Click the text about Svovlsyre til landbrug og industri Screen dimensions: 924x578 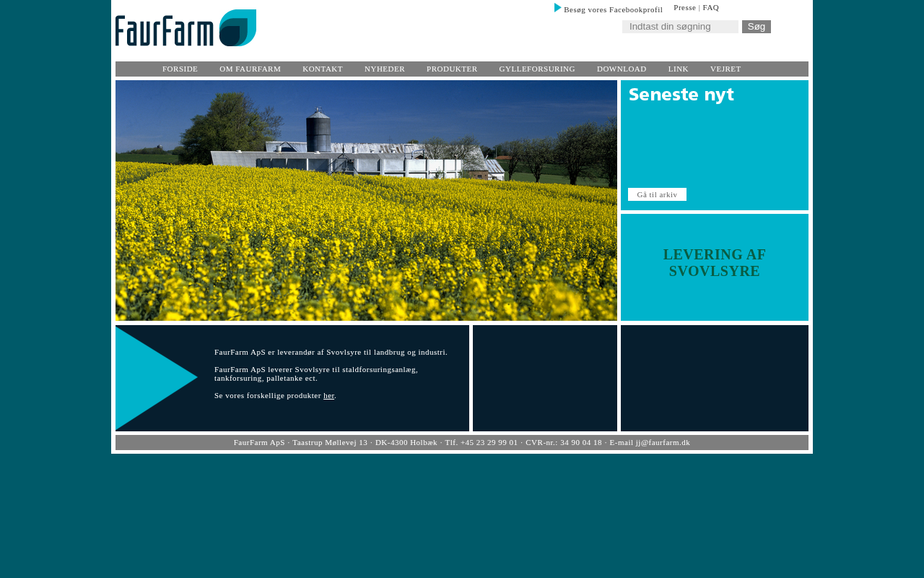[331, 352]
